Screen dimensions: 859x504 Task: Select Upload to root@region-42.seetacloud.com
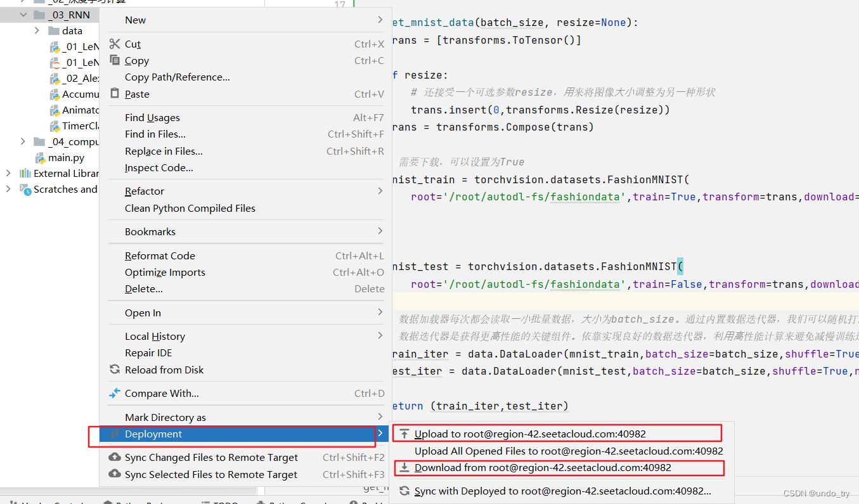point(561,434)
